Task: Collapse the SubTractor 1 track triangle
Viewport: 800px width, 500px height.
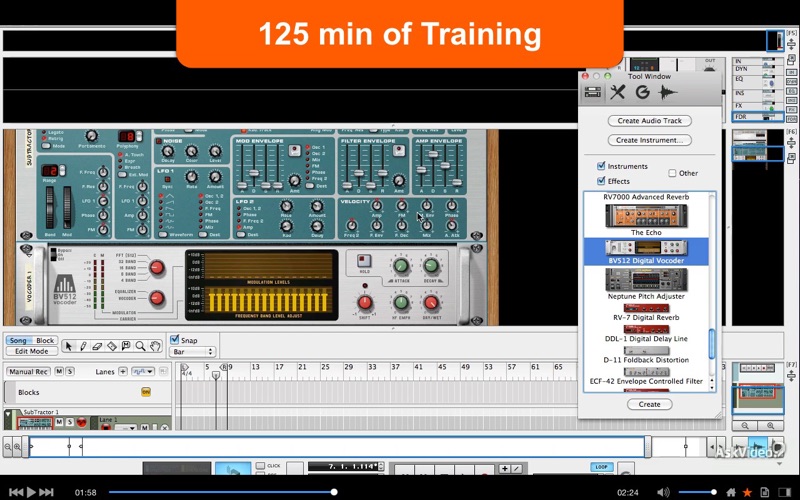Action: 8,415
